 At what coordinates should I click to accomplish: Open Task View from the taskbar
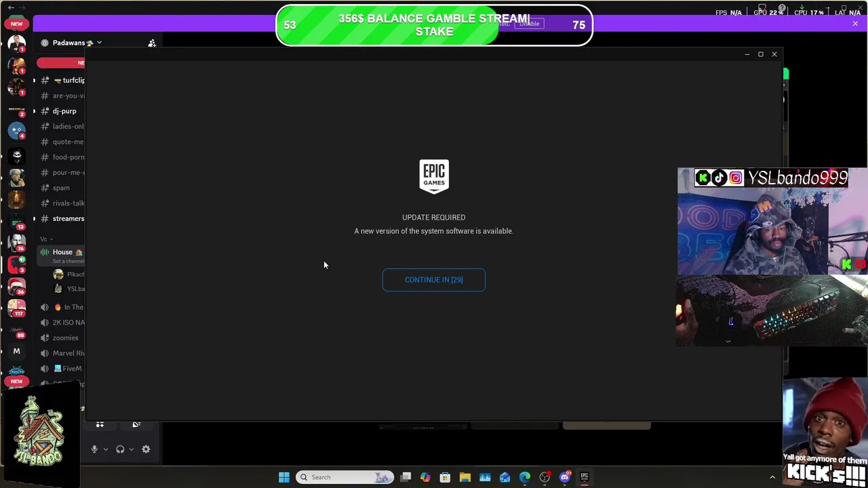(406, 477)
